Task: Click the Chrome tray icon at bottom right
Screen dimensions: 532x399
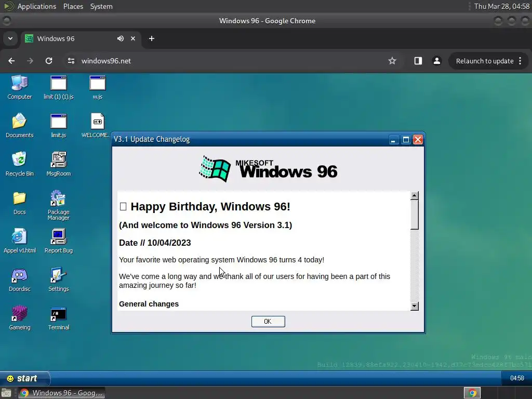Action: [x=472, y=393]
